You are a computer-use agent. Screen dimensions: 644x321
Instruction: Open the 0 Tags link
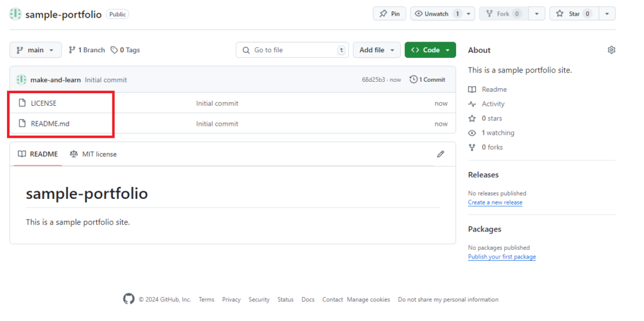click(x=125, y=50)
